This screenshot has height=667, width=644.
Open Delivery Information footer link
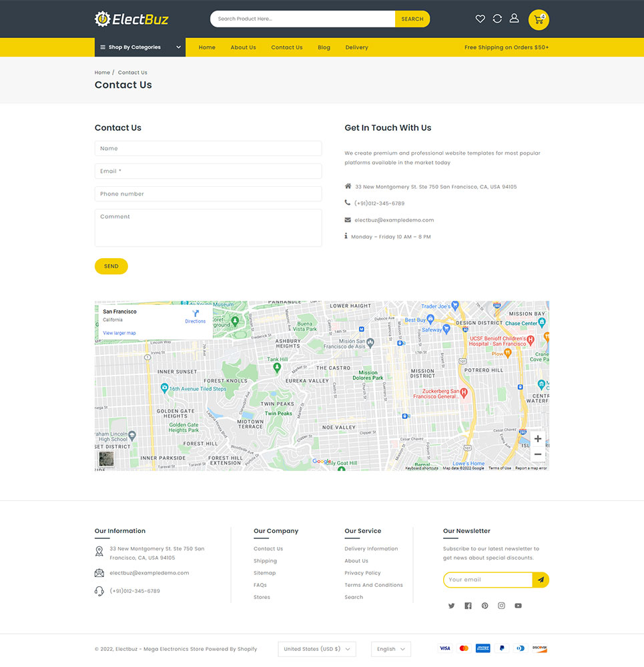click(x=371, y=549)
